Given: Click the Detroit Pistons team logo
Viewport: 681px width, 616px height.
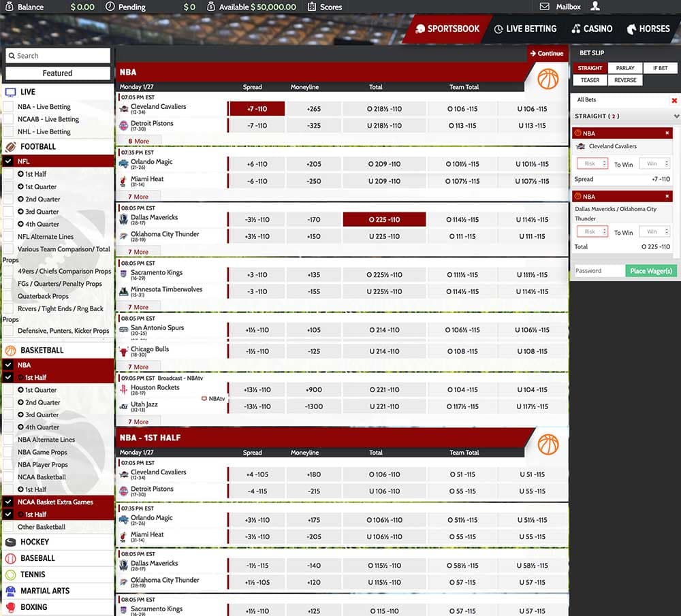Looking at the screenshot, I should pos(124,126).
